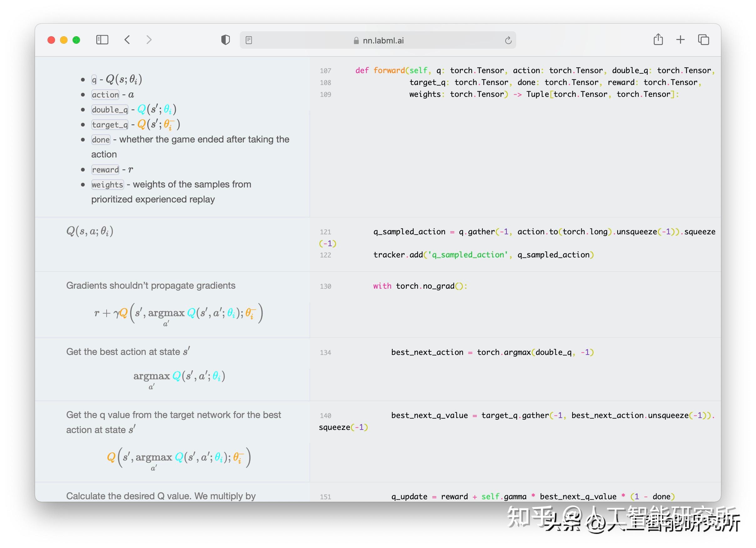Click the double_q code label
The width and height of the screenshot is (756, 548).
pyautogui.click(x=110, y=110)
